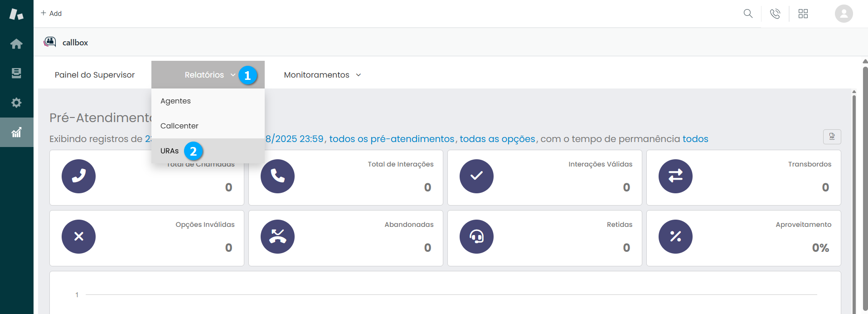Click the search magnifier icon
The image size is (868, 314).
(748, 14)
